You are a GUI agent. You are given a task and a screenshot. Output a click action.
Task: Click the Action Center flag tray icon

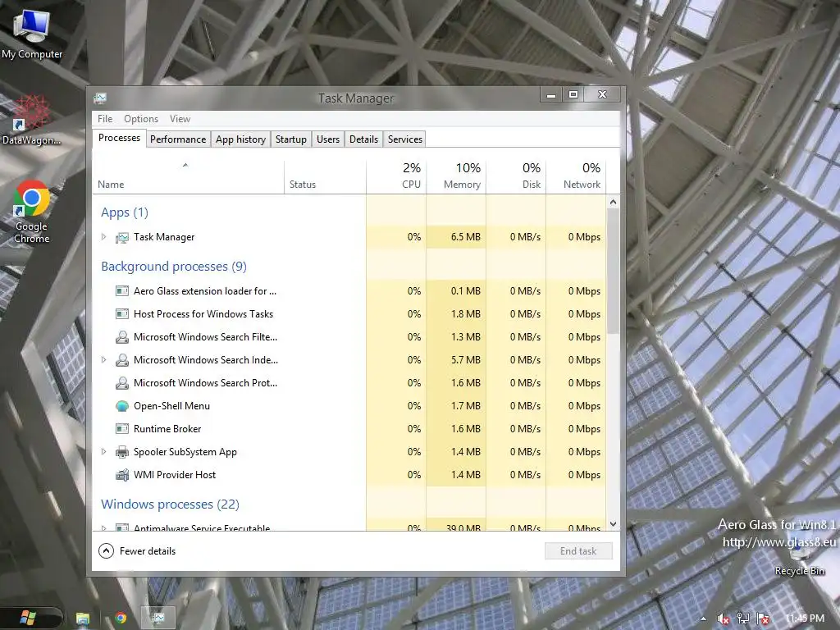(x=763, y=619)
